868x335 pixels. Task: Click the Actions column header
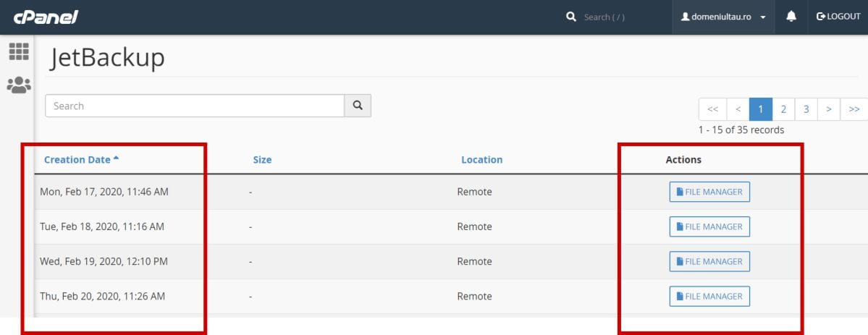(x=683, y=159)
